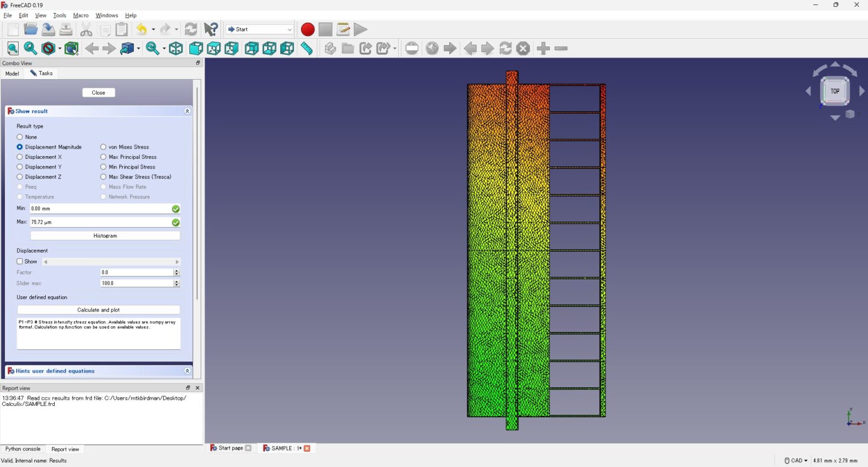
Task: Execute the macro using the play icon
Action: [x=361, y=29]
